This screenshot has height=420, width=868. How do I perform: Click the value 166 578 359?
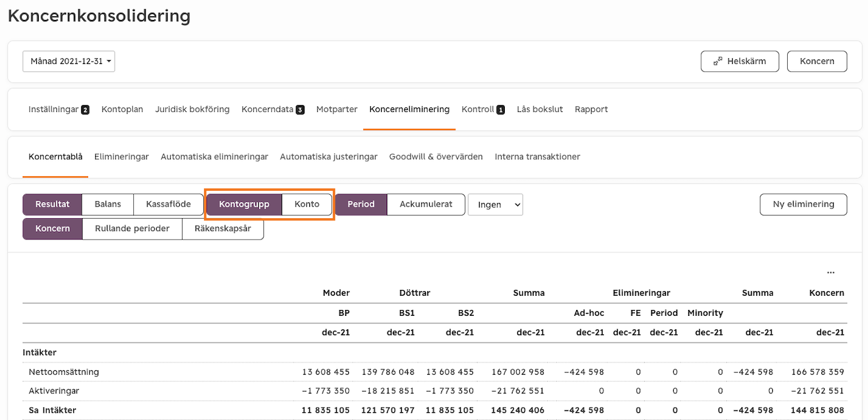pyautogui.click(x=818, y=372)
